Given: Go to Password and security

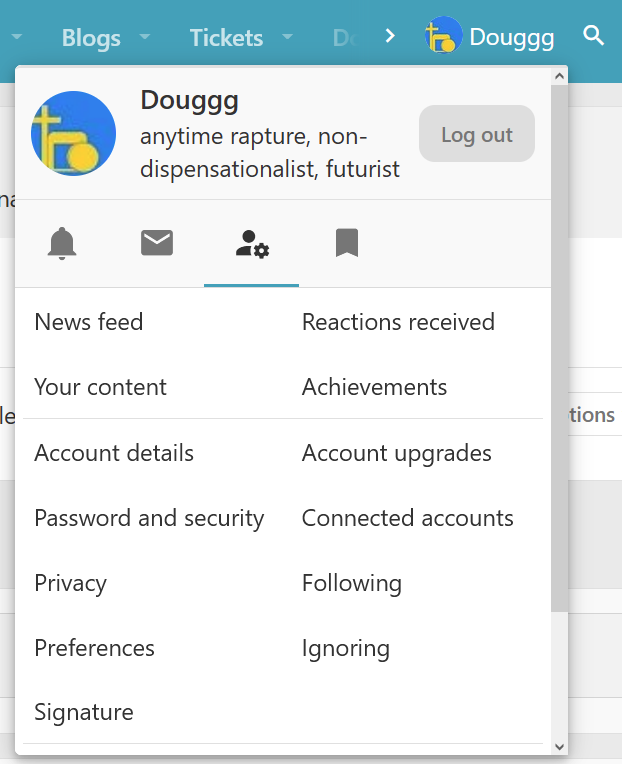Looking at the screenshot, I should (x=149, y=518).
